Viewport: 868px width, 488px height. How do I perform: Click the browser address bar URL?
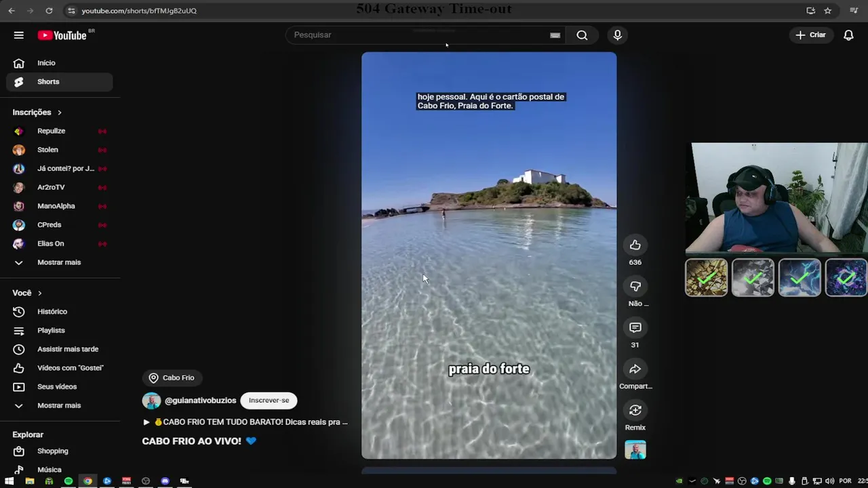point(139,11)
